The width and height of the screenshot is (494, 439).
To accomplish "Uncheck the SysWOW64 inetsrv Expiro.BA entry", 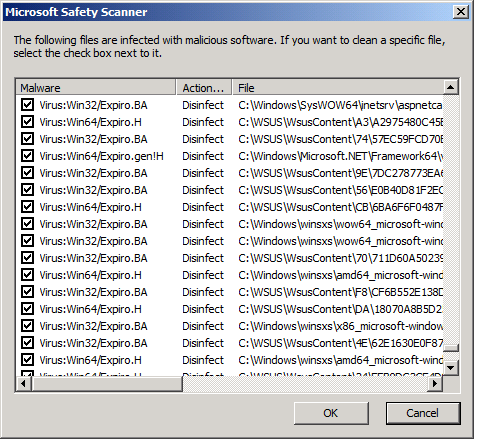I will tap(27, 105).
